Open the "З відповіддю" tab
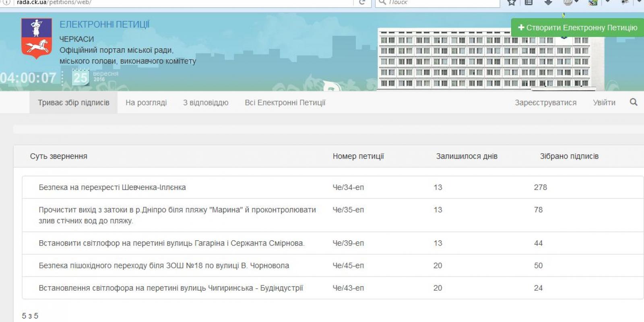The height and width of the screenshot is (322, 644). click(x=205, y=103)
